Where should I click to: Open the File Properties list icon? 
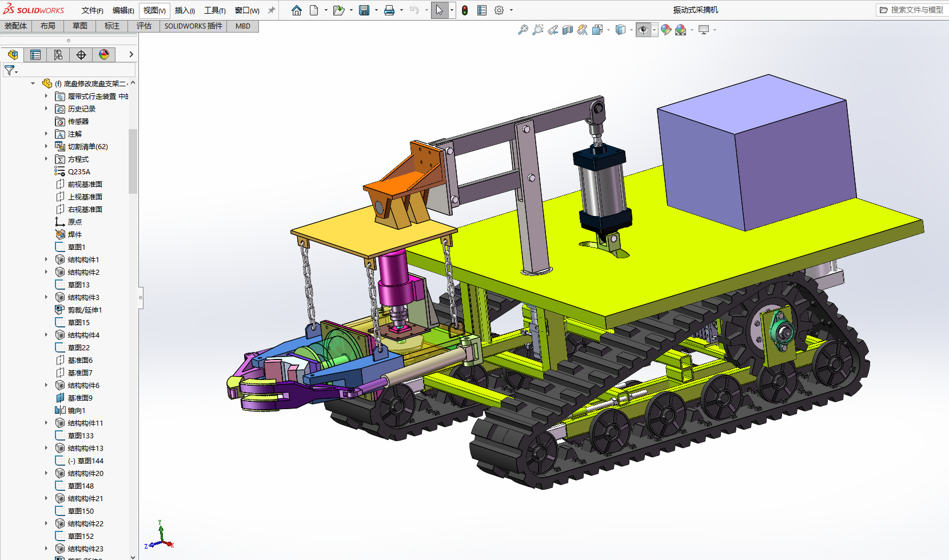482,10
